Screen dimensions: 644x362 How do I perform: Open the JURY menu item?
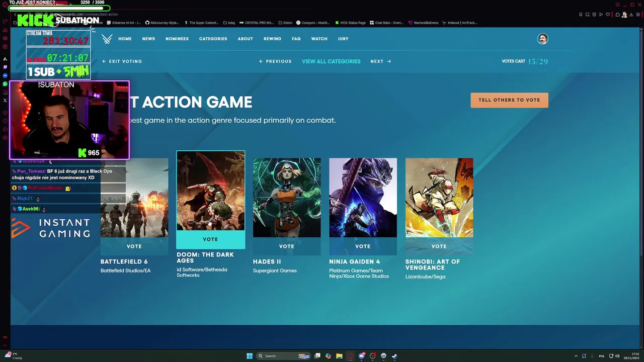[343, 39]
